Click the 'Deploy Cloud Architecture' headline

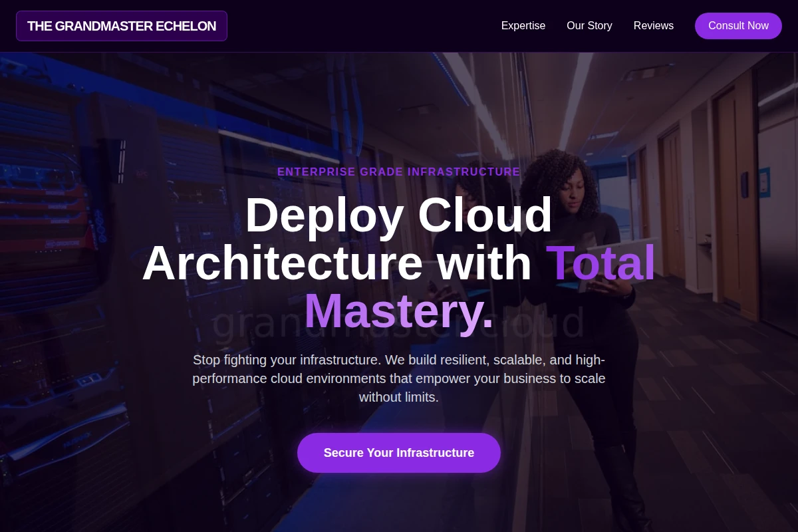click(399, 263)
